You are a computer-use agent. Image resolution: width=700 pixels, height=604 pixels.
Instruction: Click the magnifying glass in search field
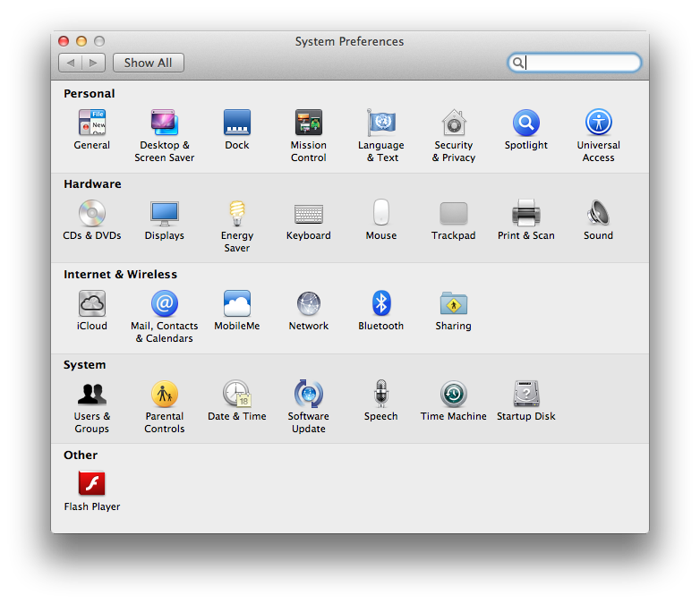coord(517,63)
